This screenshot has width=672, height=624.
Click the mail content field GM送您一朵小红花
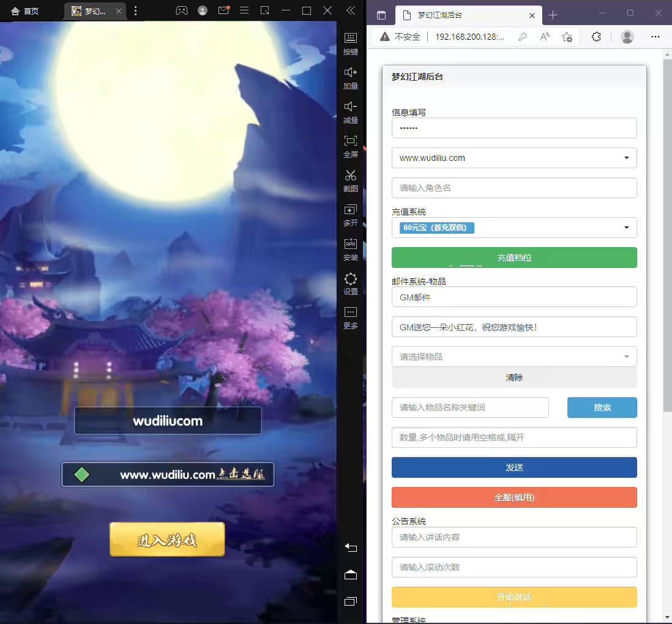click(514, 327)
